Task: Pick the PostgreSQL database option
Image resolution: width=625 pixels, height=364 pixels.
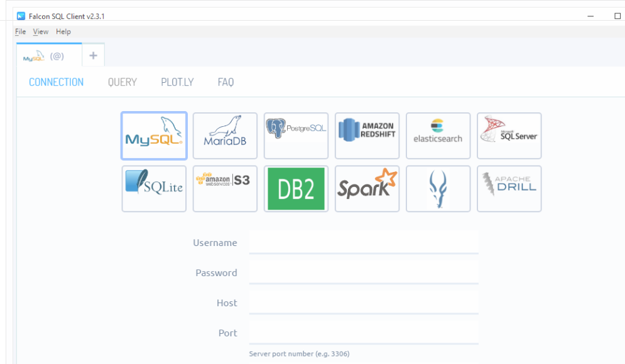Action: tap(296, 136)
